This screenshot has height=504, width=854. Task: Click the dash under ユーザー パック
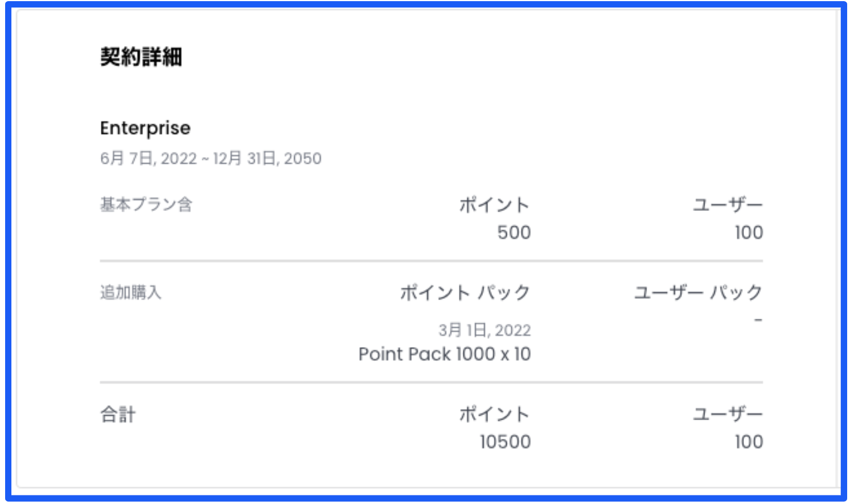pos(758,320)
